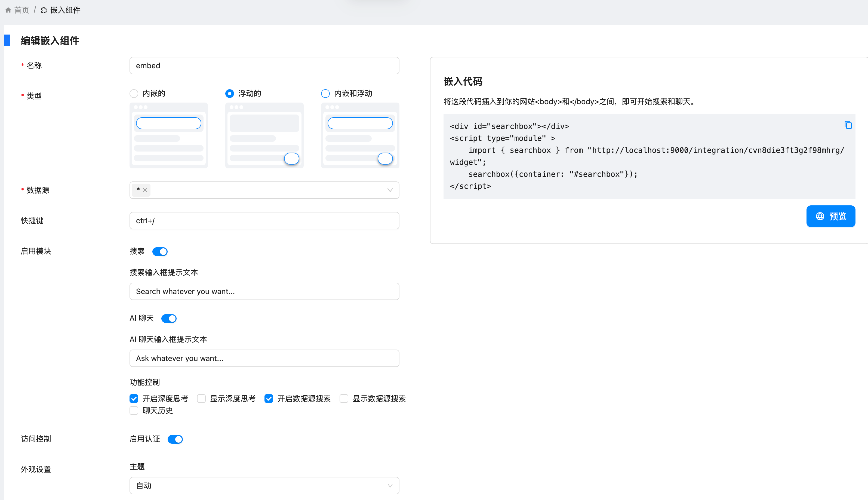Uncheck 开启数据源搜索
The width and height of the screenshot is (868, 500).
point(269,398)
